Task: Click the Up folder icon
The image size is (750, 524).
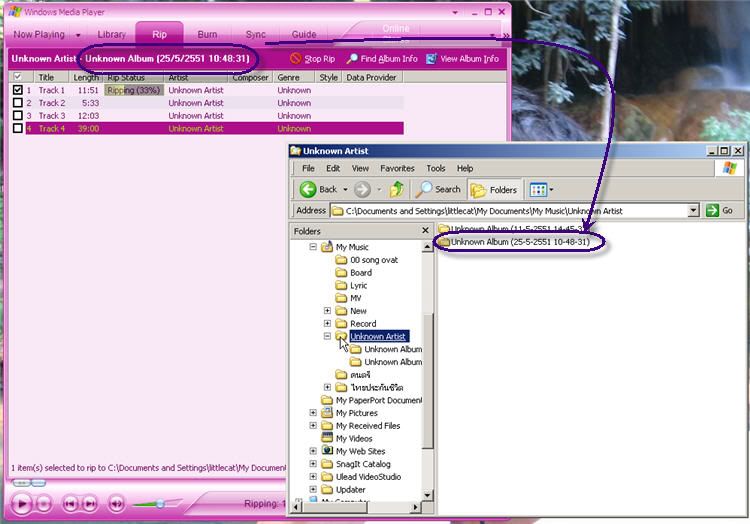Action: coord(397,190)
